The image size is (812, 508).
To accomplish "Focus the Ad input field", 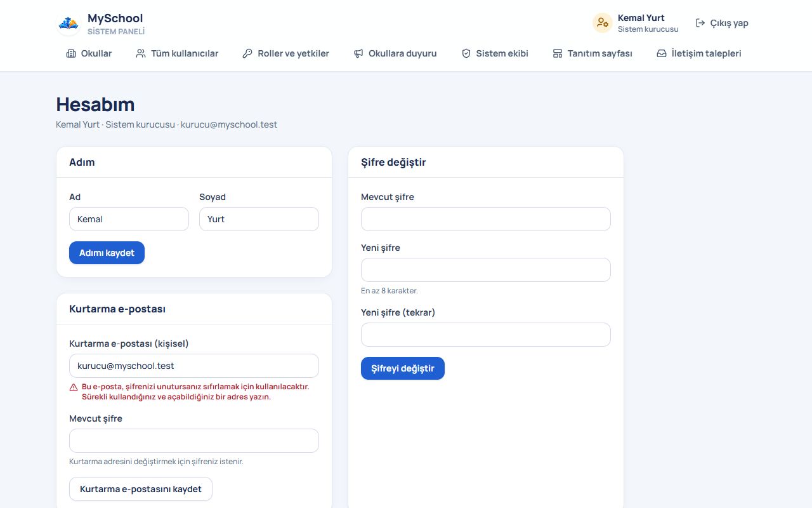I will coord(129,219).
